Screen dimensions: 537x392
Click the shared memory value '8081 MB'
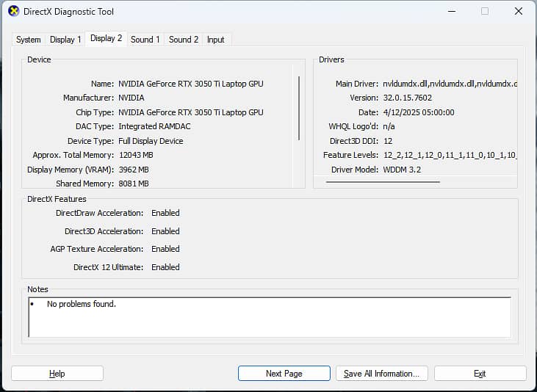[134, 184]
